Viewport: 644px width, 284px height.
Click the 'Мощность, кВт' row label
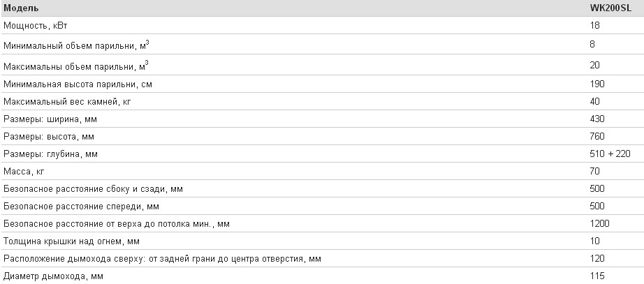pos(36,25)
